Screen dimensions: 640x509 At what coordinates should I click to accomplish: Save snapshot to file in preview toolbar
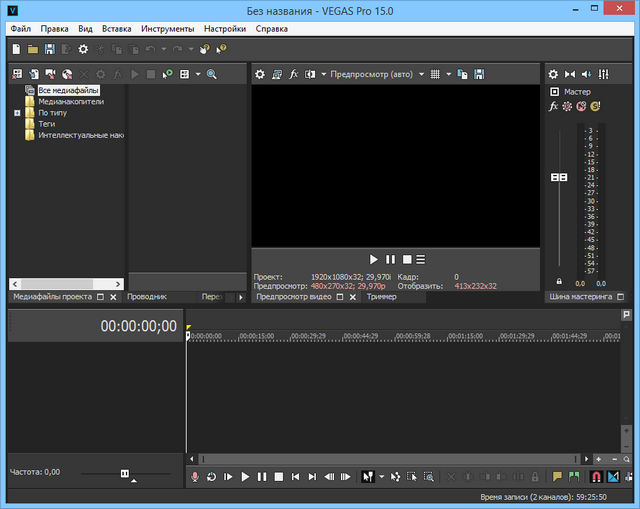click(x=479, y=74)
